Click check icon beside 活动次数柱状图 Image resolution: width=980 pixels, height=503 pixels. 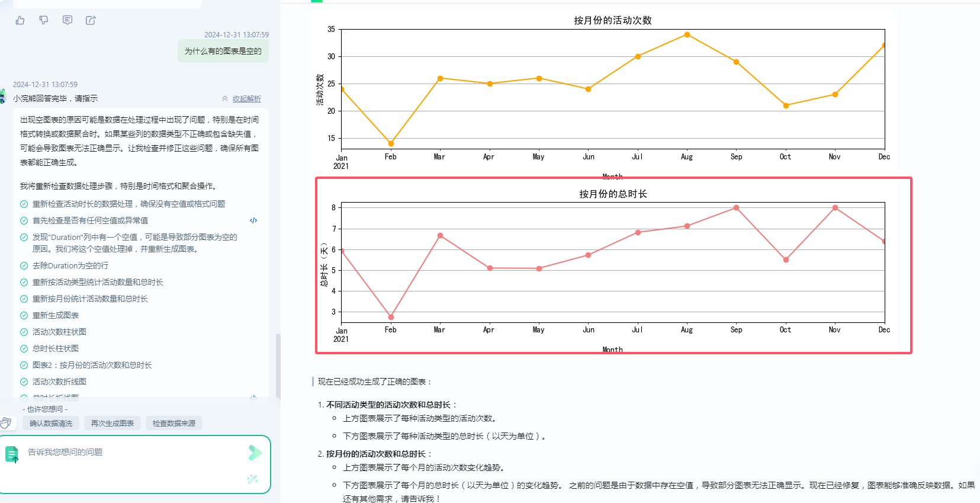[x=24, y=332]
